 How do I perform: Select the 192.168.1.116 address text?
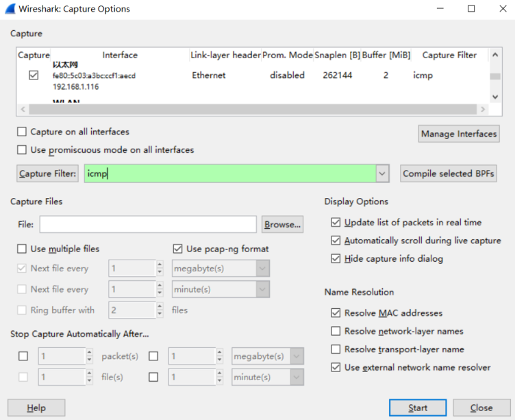76,87
